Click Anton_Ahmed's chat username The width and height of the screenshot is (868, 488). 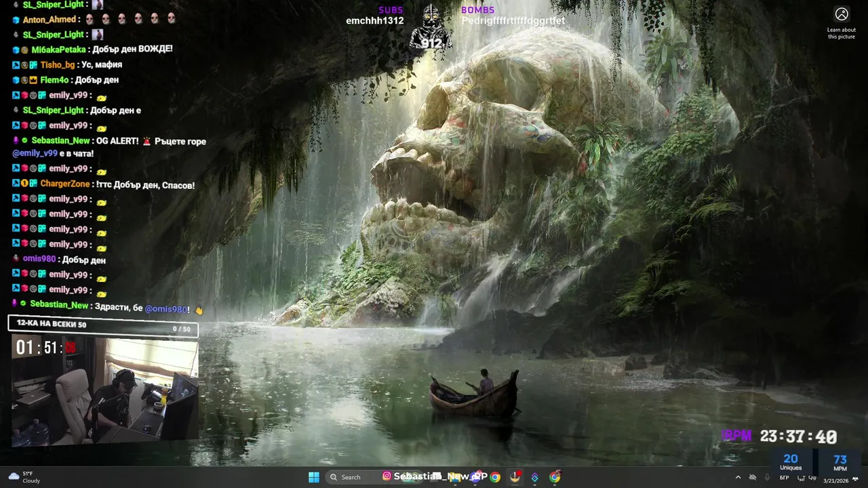50,20
